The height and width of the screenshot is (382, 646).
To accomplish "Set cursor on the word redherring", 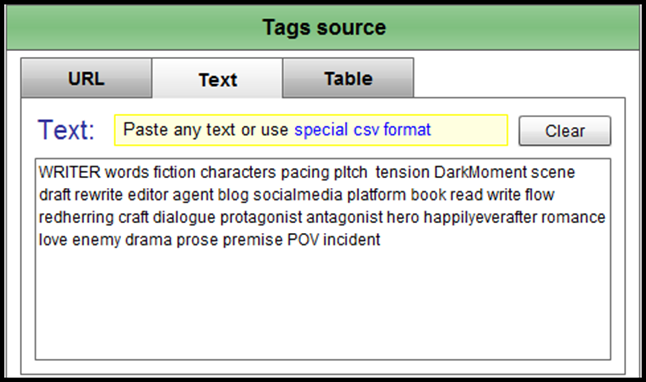I will [76, 218].
